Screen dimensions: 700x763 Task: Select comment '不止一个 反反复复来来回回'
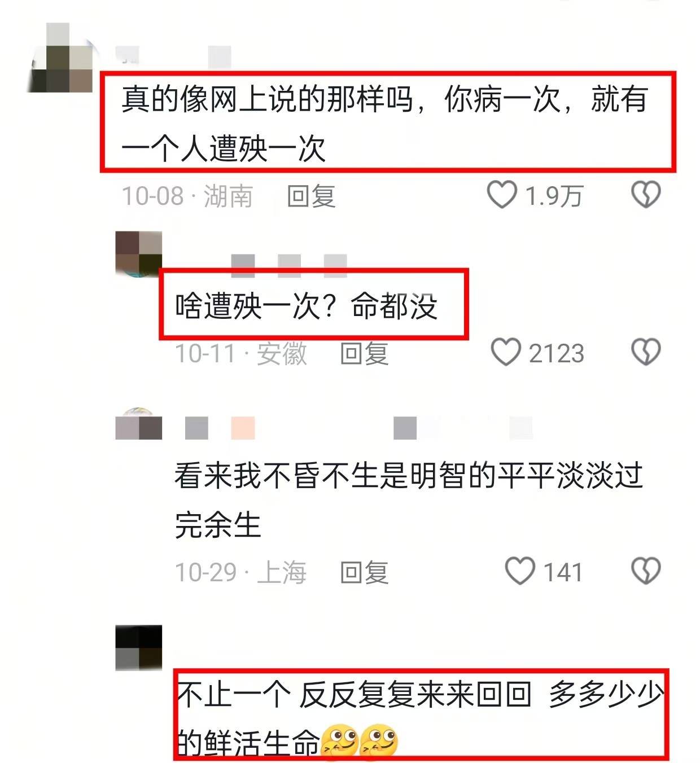point(355,694)
